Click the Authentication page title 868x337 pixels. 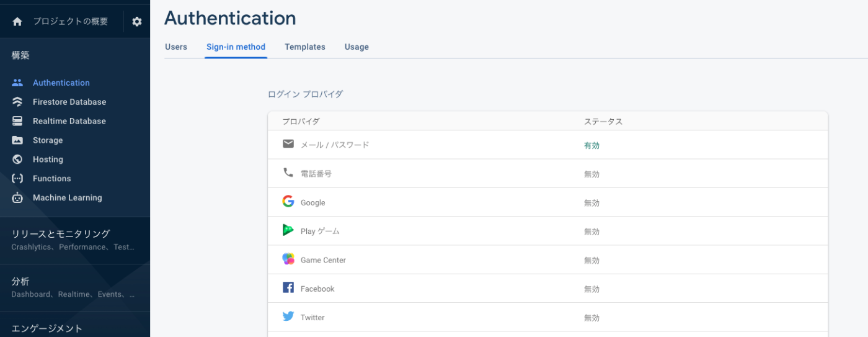tap(230, 18)
